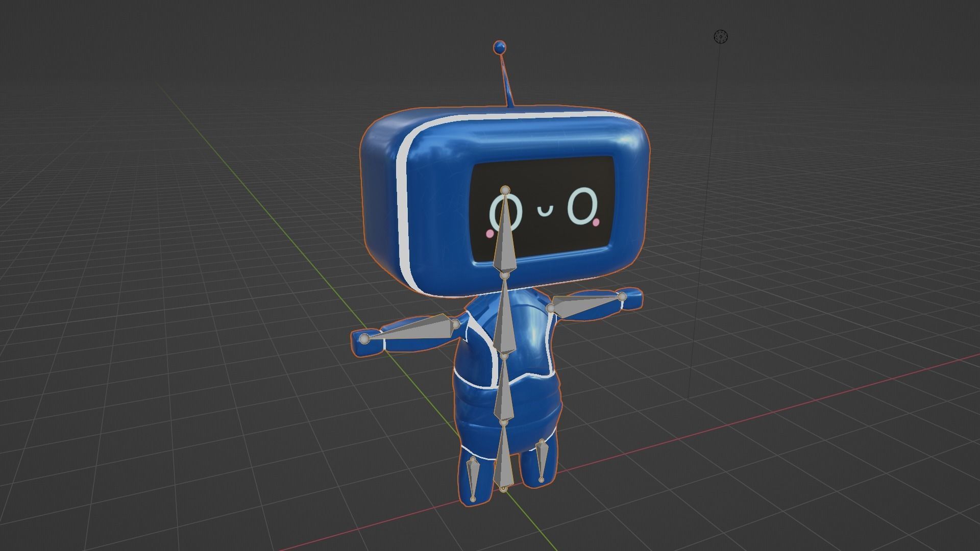
Task: Click the antenna ball tip on robot
Action: tap(500, 48)
